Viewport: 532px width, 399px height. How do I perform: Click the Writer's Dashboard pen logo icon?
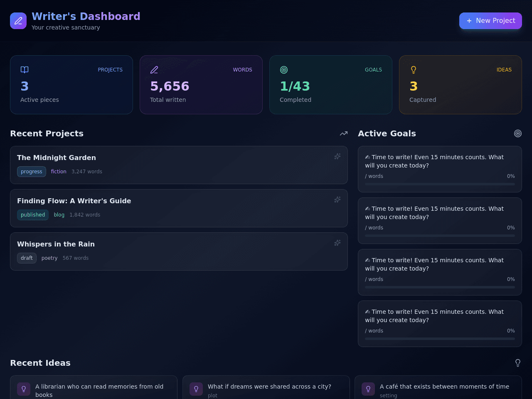pos(18,21)
